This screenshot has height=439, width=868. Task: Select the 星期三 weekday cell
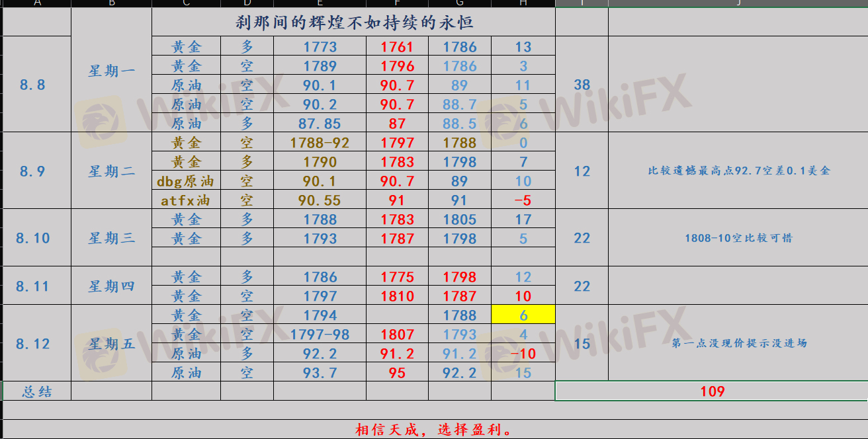(x=111, y=238)
